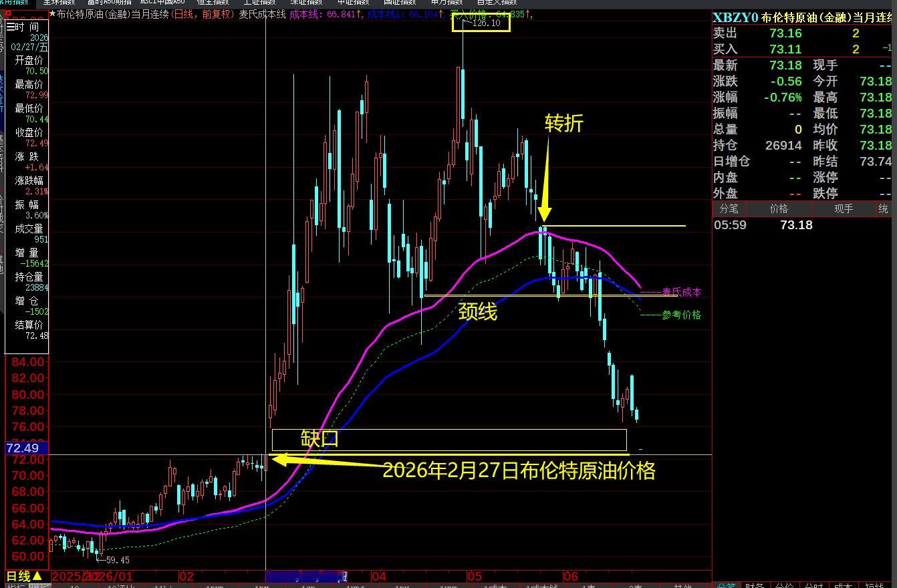Viewport: 897px width, 588px height.
Task: Click the 昨结 value 73.74
Action: pyautogui.click(x=876, y=162)
